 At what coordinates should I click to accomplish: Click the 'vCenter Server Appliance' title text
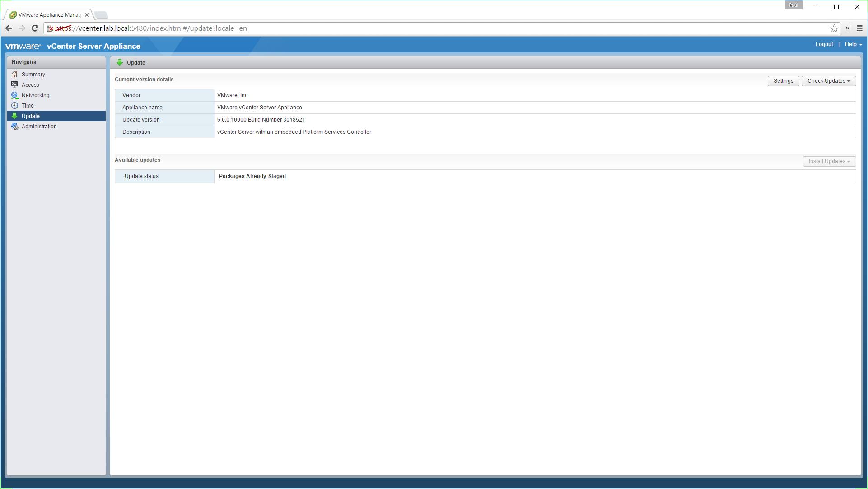[x=93, y=46]
